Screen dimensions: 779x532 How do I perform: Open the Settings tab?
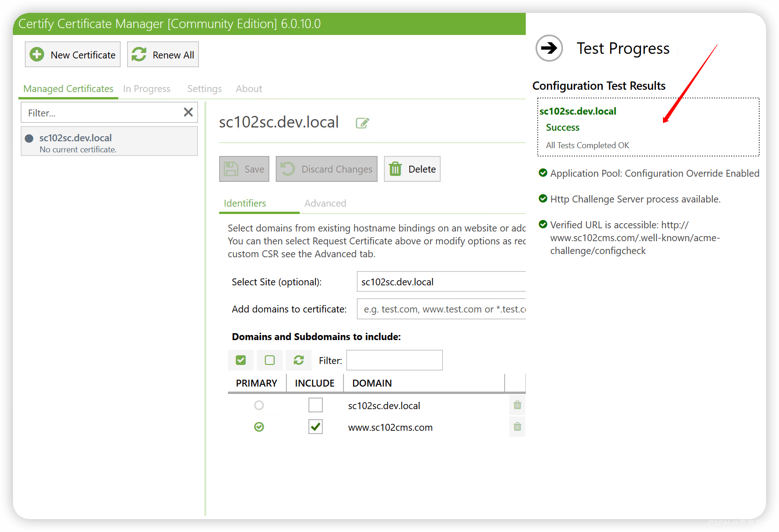(204, 89)
